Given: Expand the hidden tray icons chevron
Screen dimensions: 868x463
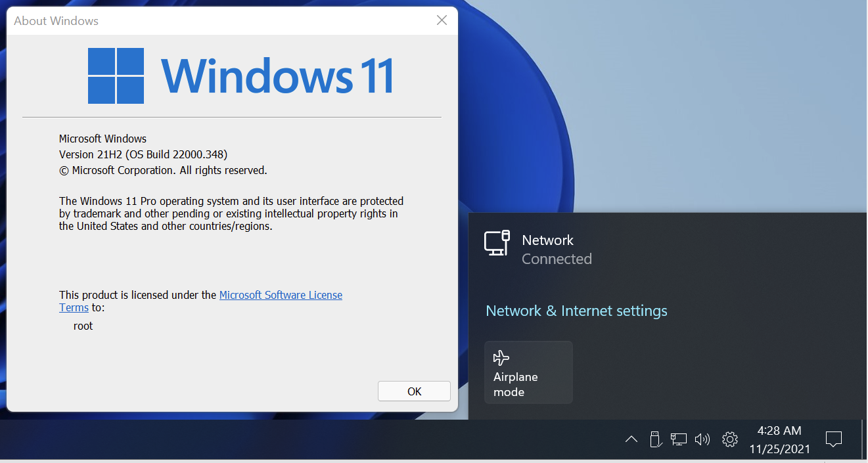Looking at the screenshot, I should point(631,439).
